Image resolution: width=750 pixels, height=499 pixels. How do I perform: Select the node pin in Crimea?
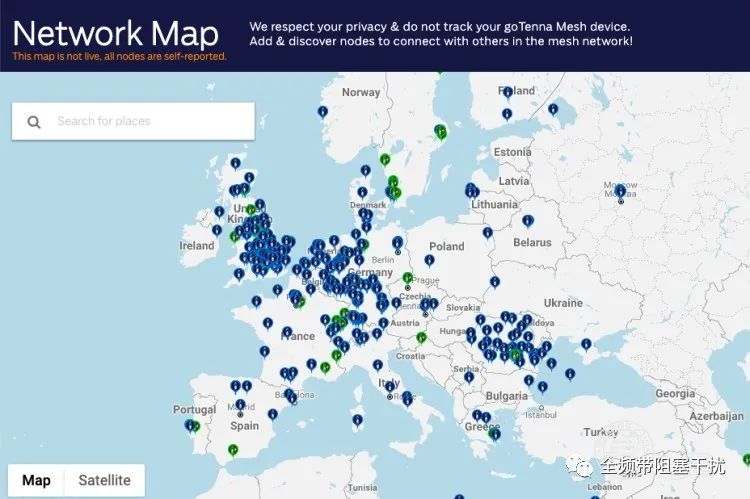click(586, 344)
